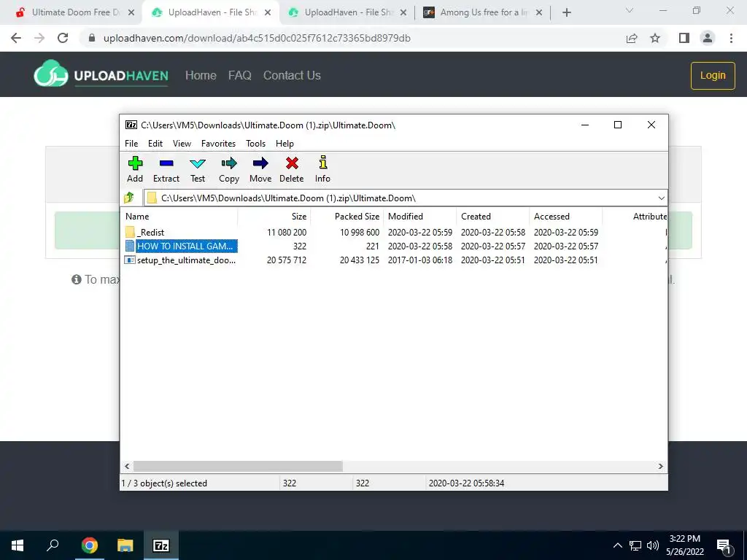This screenshot has width=747, height=560.
Task: Click the volume tray icon
Action: [653, 545]
